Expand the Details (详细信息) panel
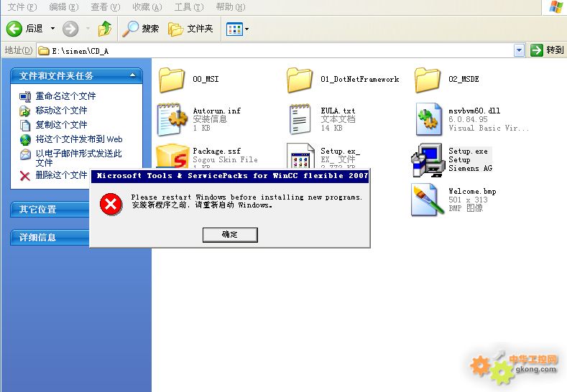Viewport: 567px width, 392px height. (50, 238)
